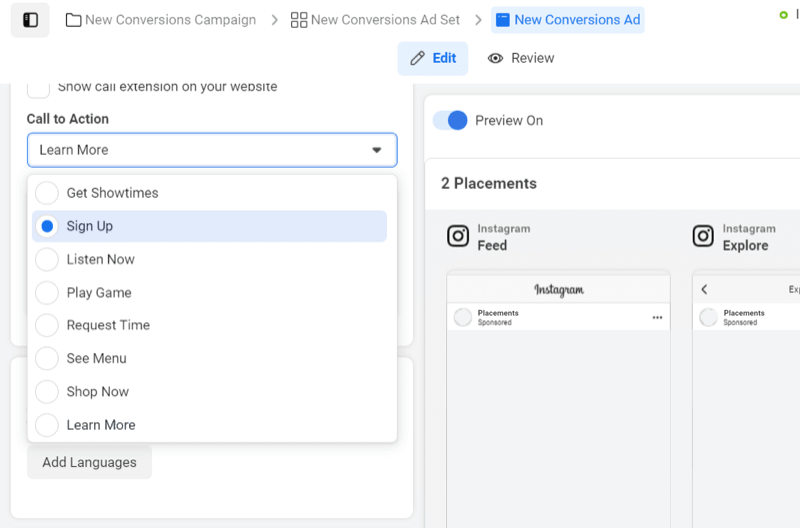Pick Shop Now from the dropdown list
The height and width of the screenshot is (528, 800).
click(x=97, y=392)
